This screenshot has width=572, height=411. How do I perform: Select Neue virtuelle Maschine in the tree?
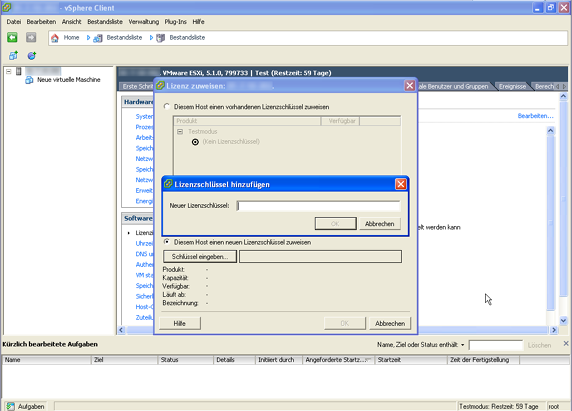click(x=69, y=80)
